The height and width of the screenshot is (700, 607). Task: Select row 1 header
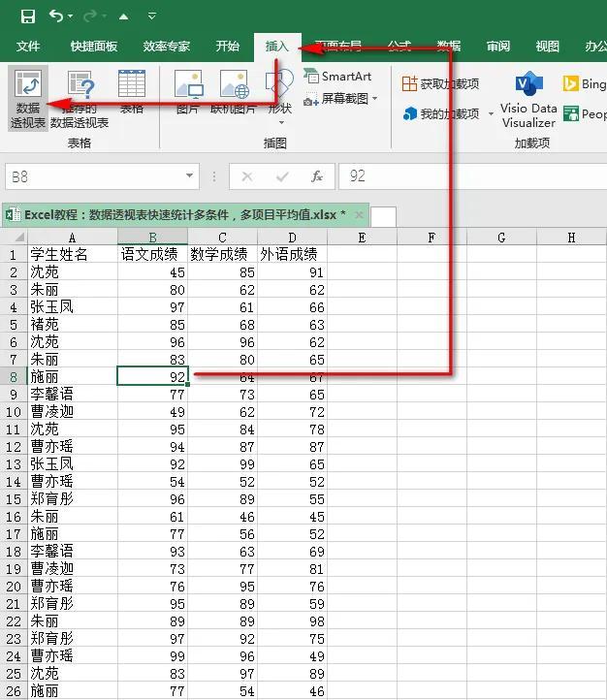point(13,255)
